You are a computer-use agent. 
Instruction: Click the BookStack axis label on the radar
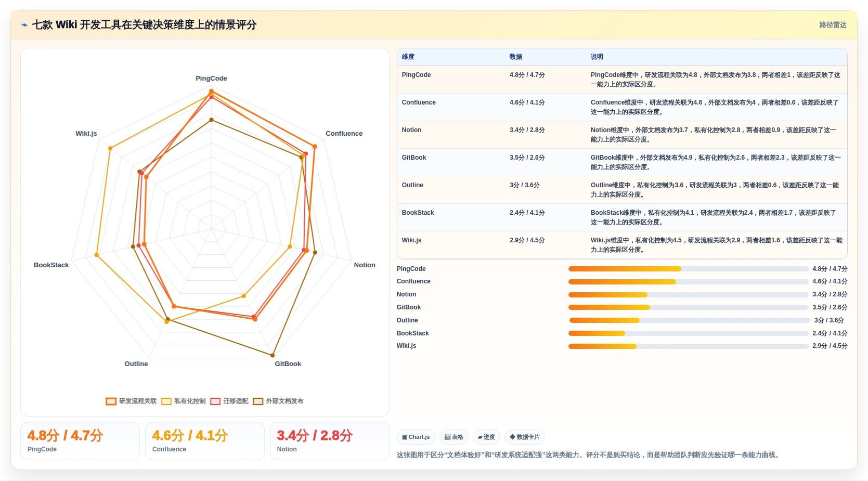pyautogui.click(x=51, y=265)
